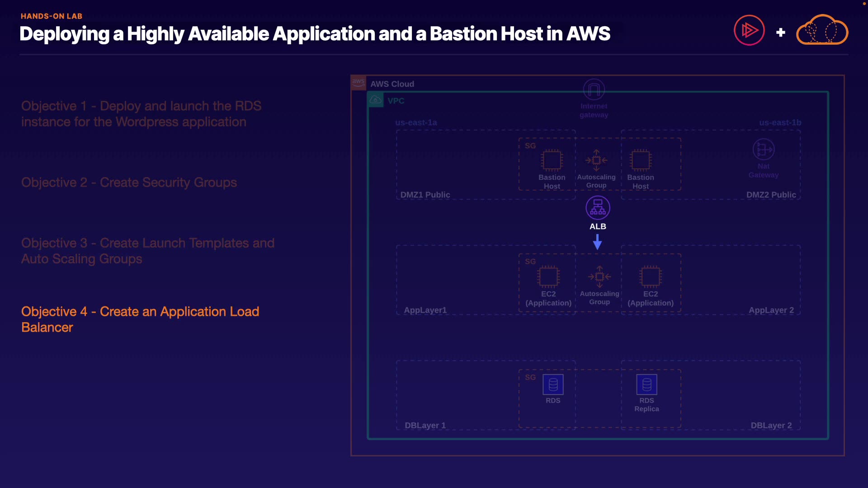Click the blue arrow below ALB
The width and height of the screenshot is (868, 488).
point(597,243)
